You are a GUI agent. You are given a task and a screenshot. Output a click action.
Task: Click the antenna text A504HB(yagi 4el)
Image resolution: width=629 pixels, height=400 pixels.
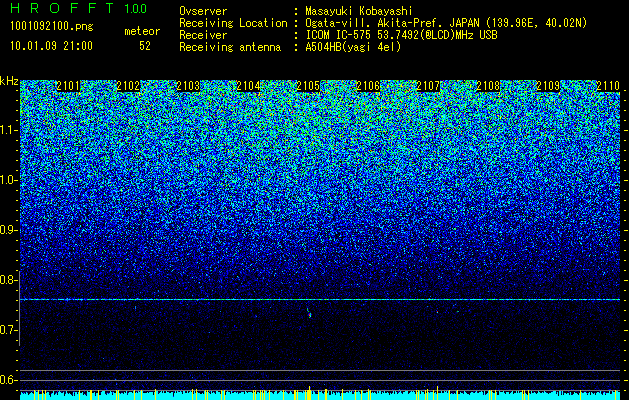point(353,47)
